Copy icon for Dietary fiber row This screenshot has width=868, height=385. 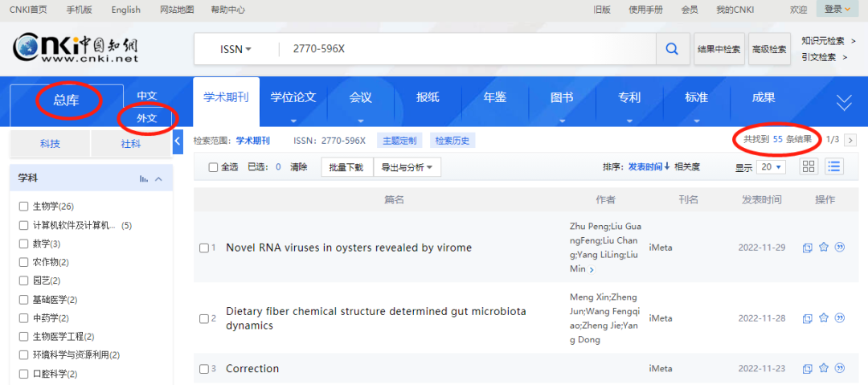[x=808, y=318]
